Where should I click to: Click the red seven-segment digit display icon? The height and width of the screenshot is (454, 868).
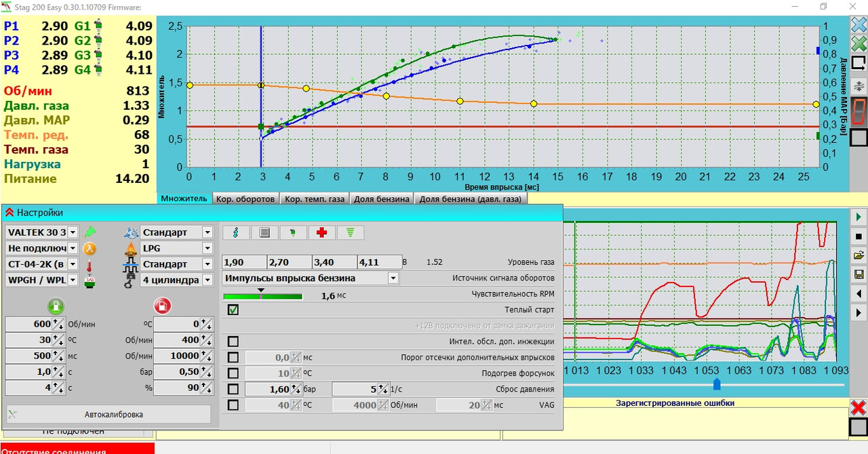[859, 112]
